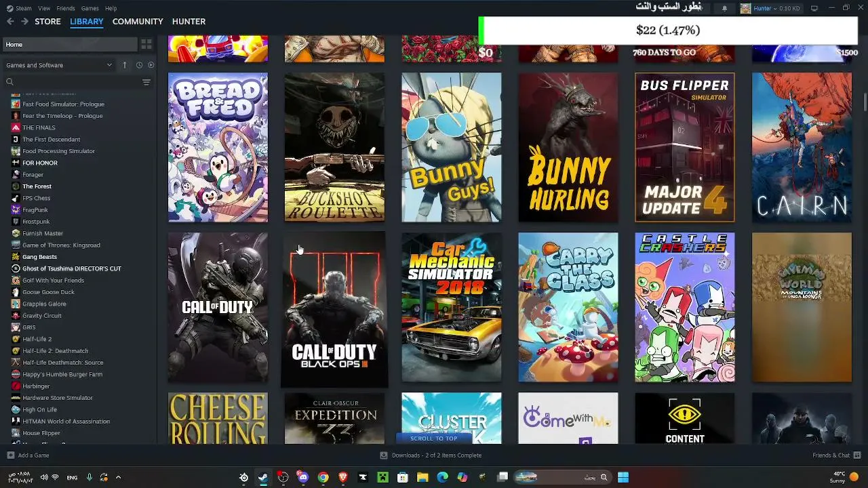Go to the COMMUNITY tab

[138, 22]
